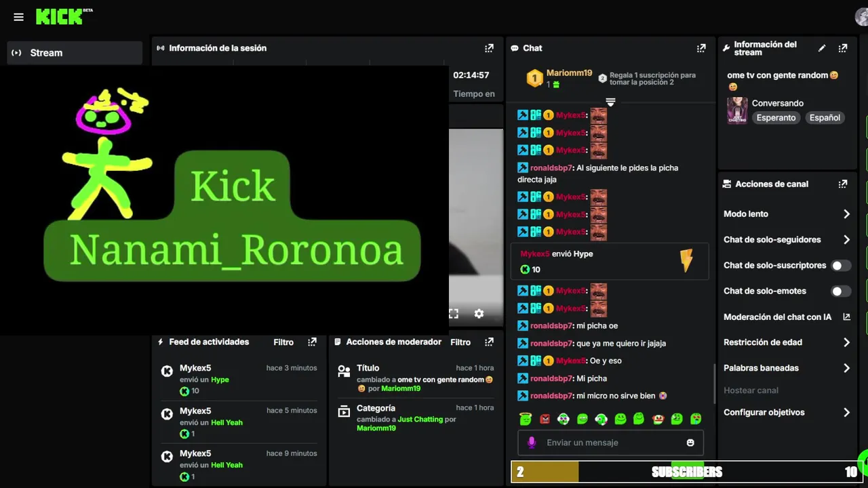Click the Esperanto tag
Image resolution: width=868 pixels, height=488 pixels.
click(x=776, y=118)
